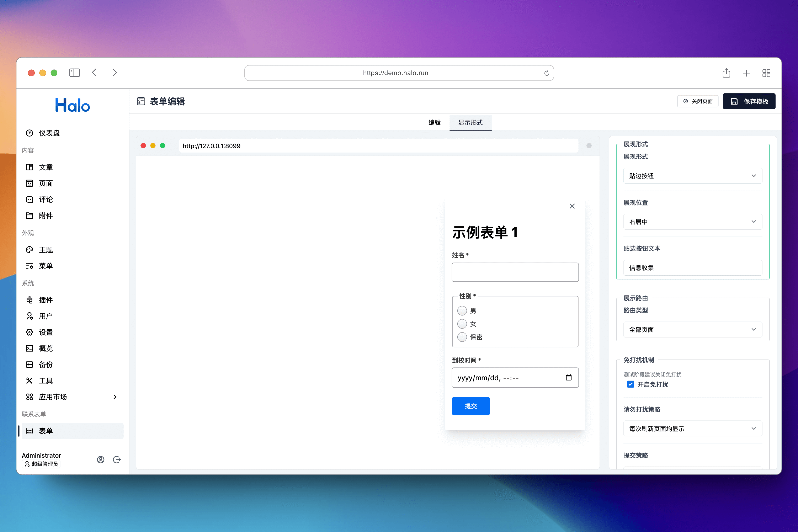Click 提交策略 label
Image resolution: width=798 pixels, height=532 pixels.
tap(635, 455)
